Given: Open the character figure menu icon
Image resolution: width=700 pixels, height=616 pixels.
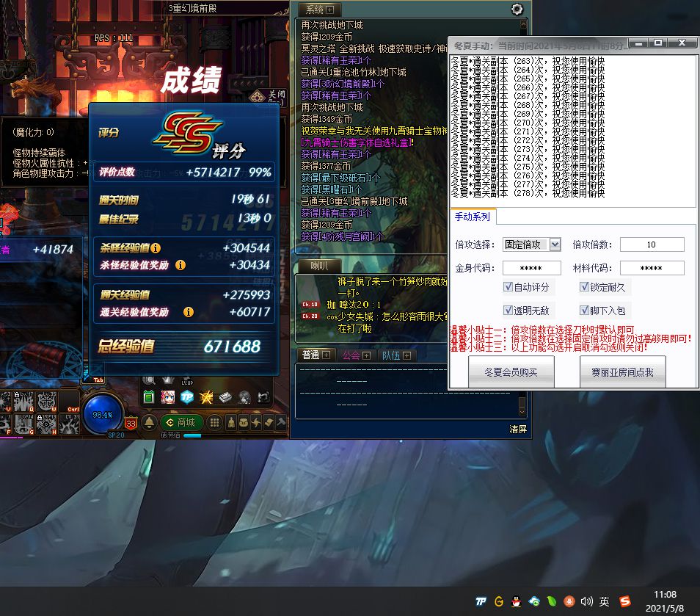Looking at the screenshot, I should [231, 423].
